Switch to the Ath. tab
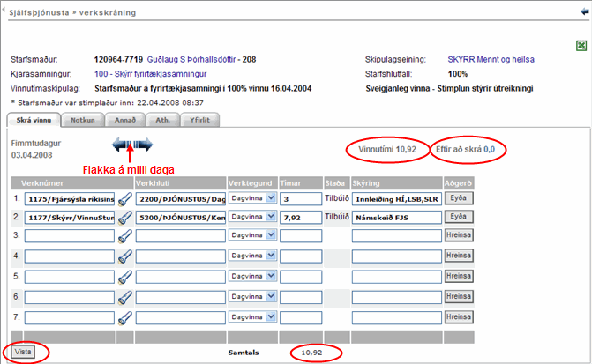The width and height of the screenshot is (592, 364). pyautogui.click(x=162, y=120)
